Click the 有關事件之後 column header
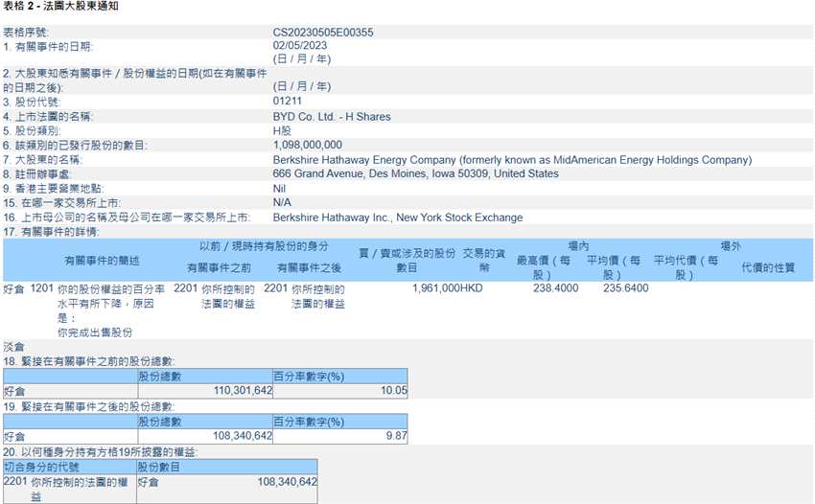The width and height of the screenshot is (815, 504). coord(309,268)
